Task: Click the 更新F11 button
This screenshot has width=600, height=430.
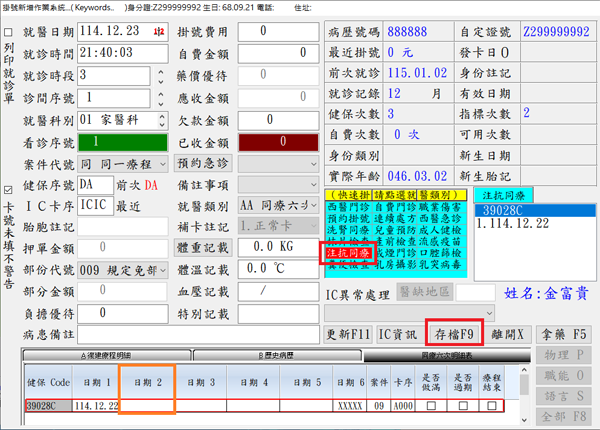Action: [350, 333]
